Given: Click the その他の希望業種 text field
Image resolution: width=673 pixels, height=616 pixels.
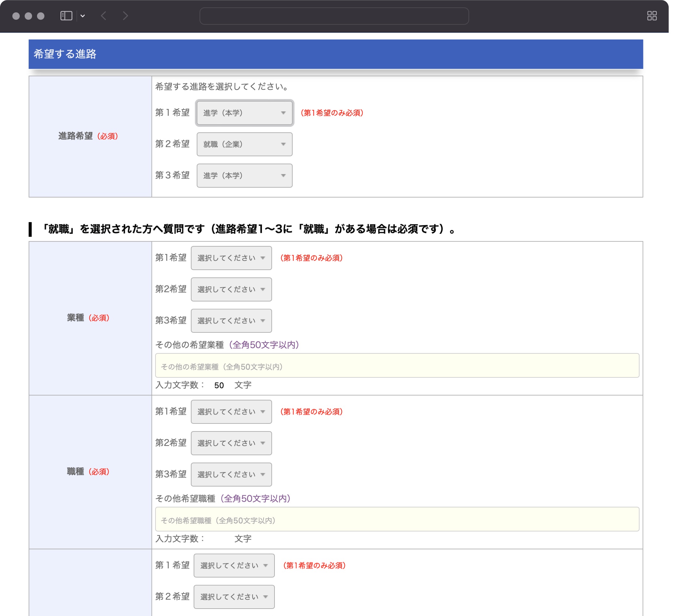Looking at the screenshot, I should [x=397, y=365].
